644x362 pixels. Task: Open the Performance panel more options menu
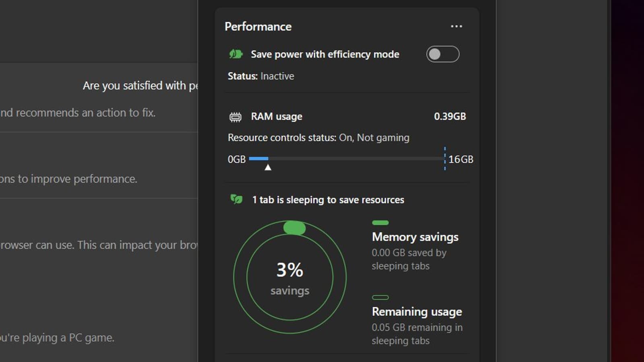click(456, 27)
